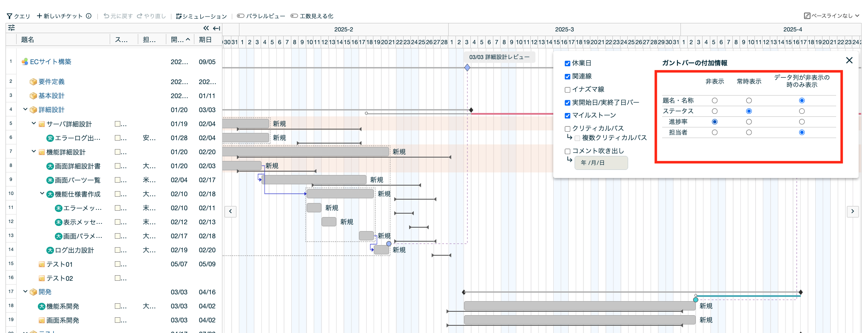Sort by the 題名 column header
This screenshot has width=868, height=333.
click(x=28, y=40)
